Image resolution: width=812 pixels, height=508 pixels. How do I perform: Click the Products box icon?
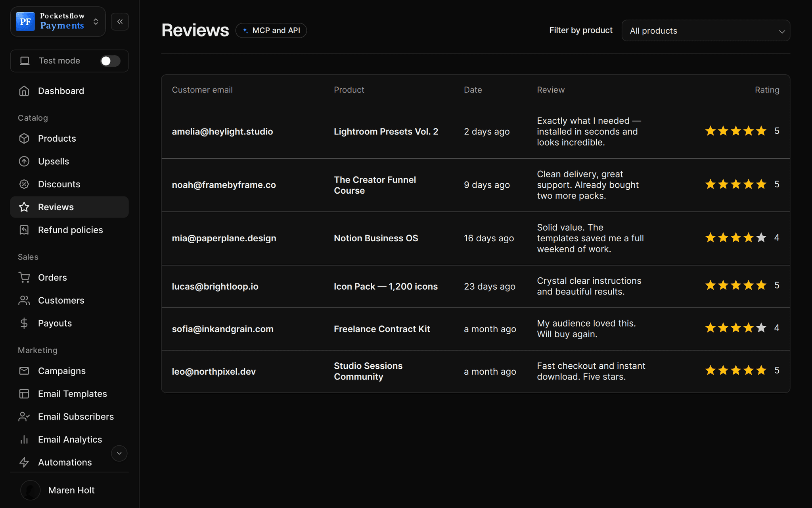[x=24, y=139]
